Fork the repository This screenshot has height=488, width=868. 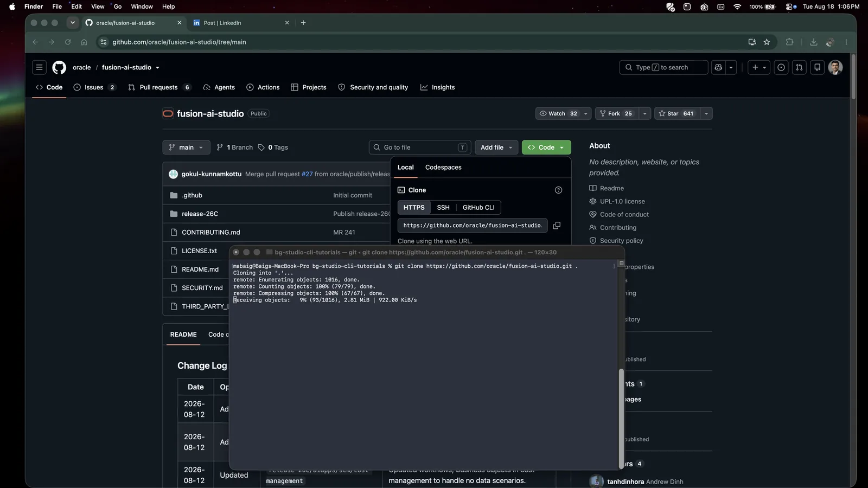[616, 114]
